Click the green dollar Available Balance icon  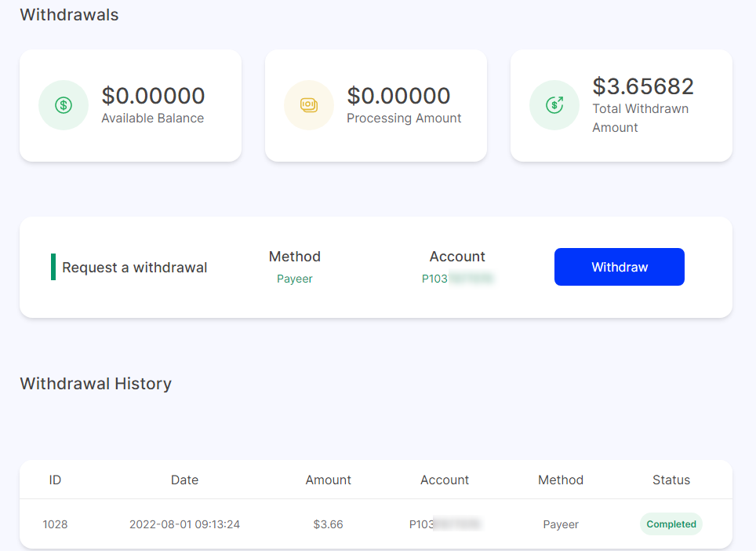64,105
